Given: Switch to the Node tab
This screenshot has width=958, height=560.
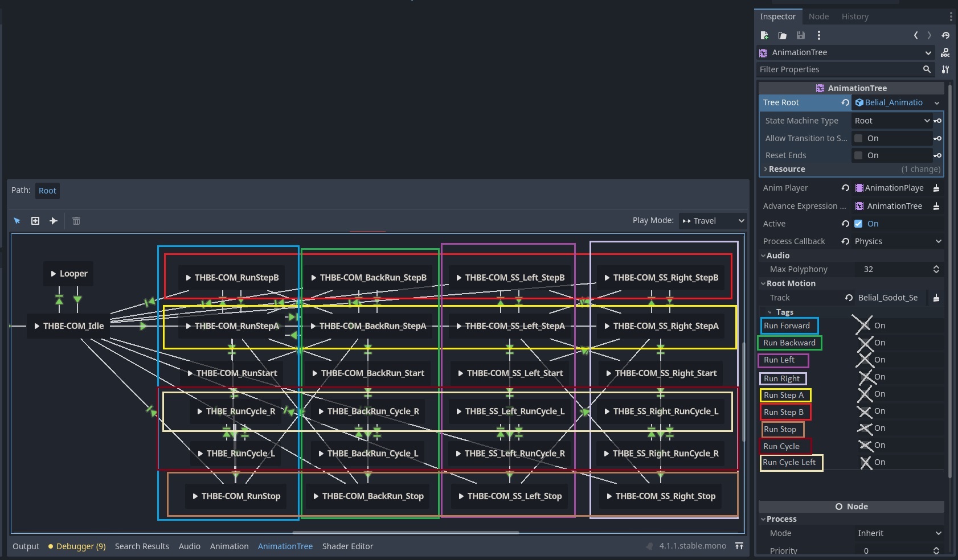Looking at the screenshot, I should [x=818, y=16].
